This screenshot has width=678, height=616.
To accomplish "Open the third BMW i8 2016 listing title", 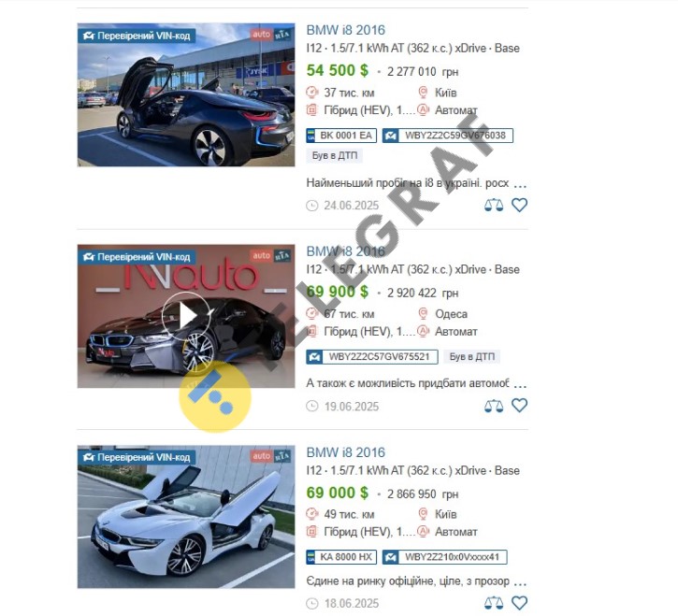I will (345, 452).
